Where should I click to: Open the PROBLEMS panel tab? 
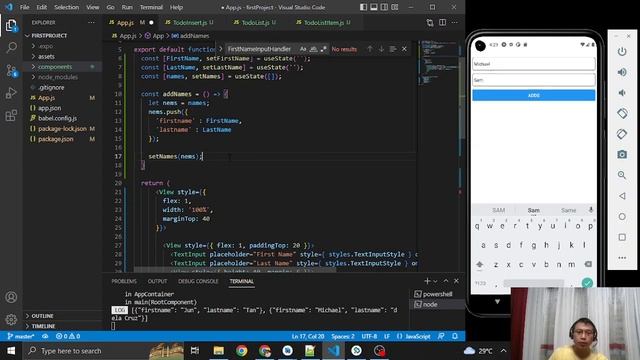(124, 281)
